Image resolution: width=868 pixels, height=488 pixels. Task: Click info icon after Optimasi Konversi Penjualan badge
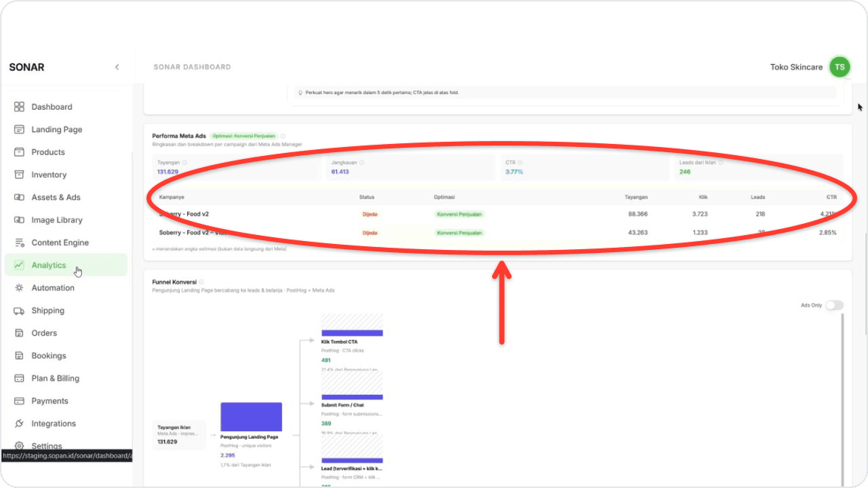[x=283, y=136]
